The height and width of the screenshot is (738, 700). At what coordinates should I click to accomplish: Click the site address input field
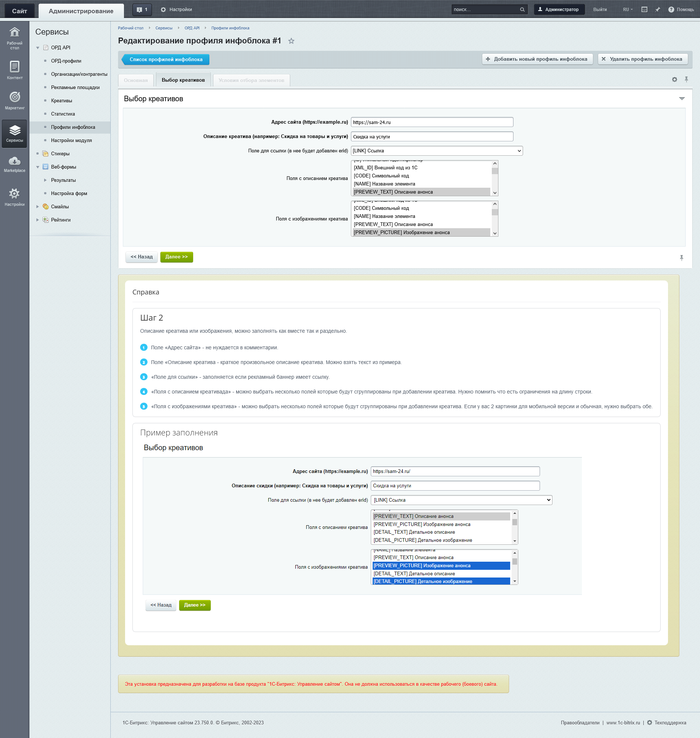point(432,122)
